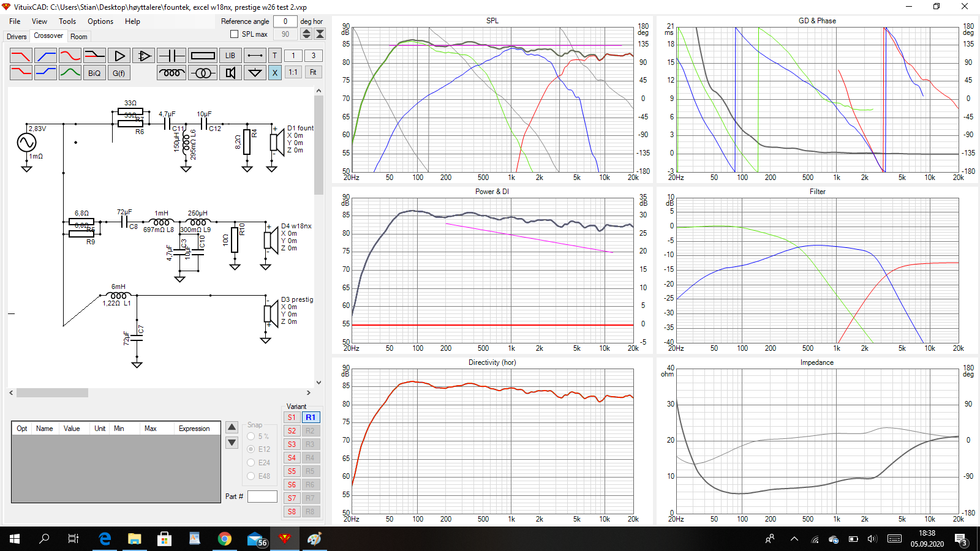Select variant S3
Viewport: 980px width, 551px height.
292,444
